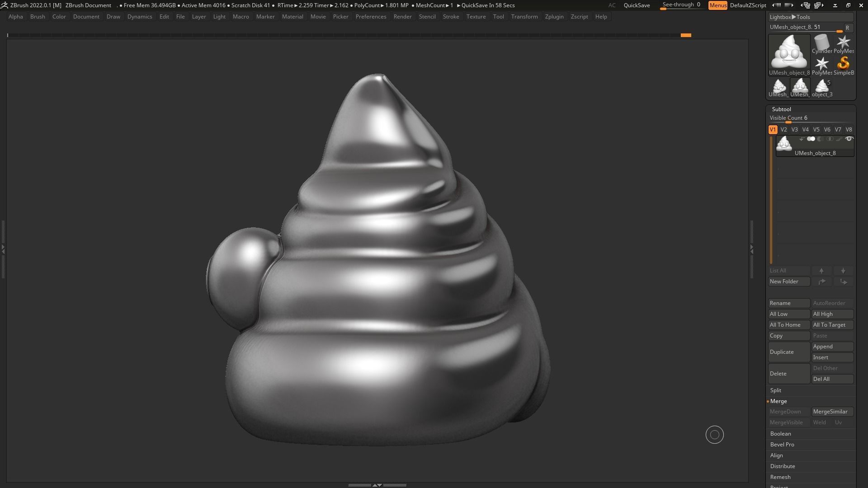Select the Cylinder tool thumbnail
Image resolution: width=868 pixels, height=488 pixels.
tap(821, 44)
